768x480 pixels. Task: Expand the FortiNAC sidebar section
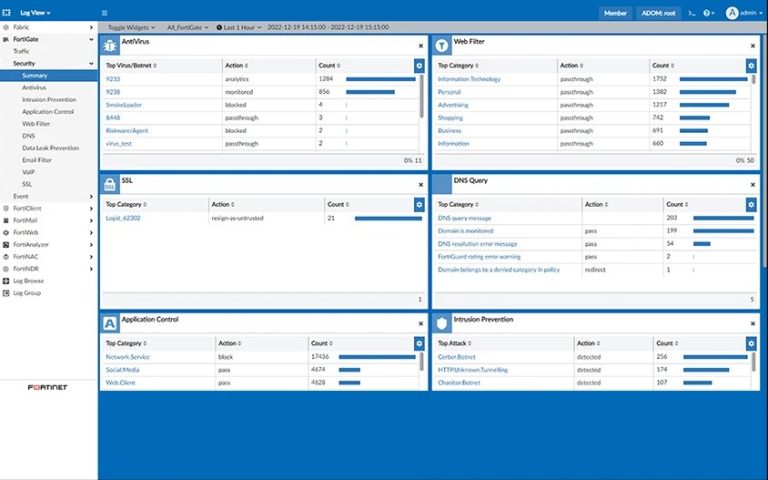(x=91, y=257)
